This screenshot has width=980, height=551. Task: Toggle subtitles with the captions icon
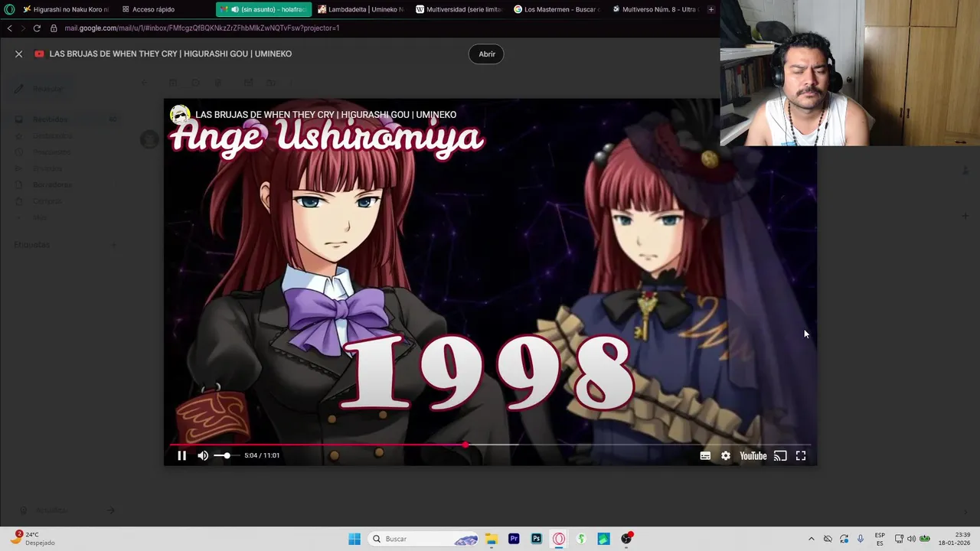tap(705, 455)
